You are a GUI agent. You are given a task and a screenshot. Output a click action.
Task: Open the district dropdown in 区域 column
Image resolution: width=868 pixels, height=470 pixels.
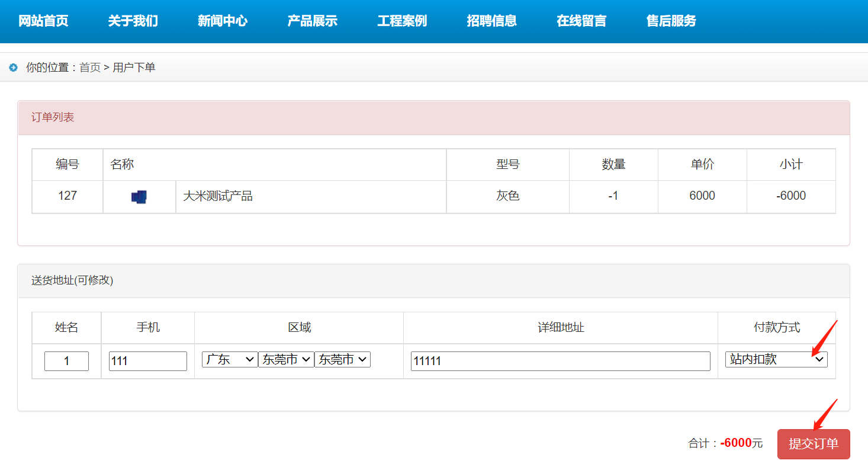coord(342,359)
